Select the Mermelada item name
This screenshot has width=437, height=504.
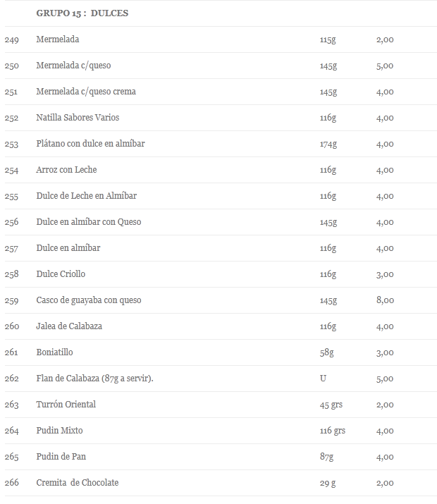pyautogui.click(x=58, y=39)
